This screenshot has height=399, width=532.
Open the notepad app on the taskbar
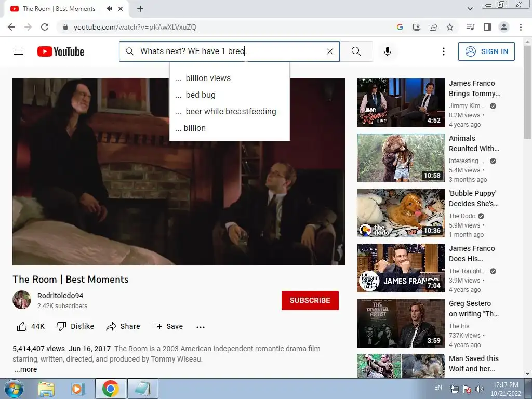click(143, 389)
